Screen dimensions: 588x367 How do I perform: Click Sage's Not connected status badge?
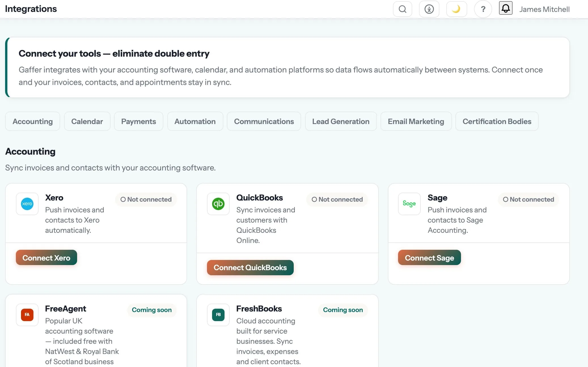tap(528, 199)
